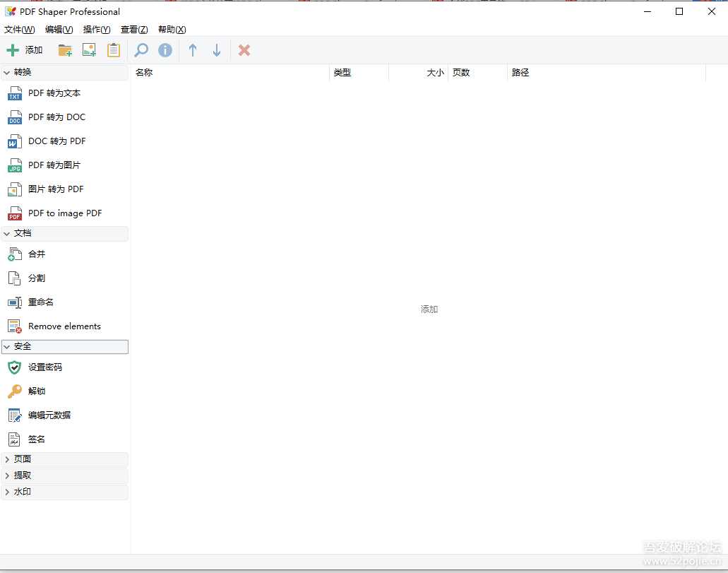The image size is (728, 573).
Task: Open the 编辑元数据 metadata editor
Action: coord(49,415)
